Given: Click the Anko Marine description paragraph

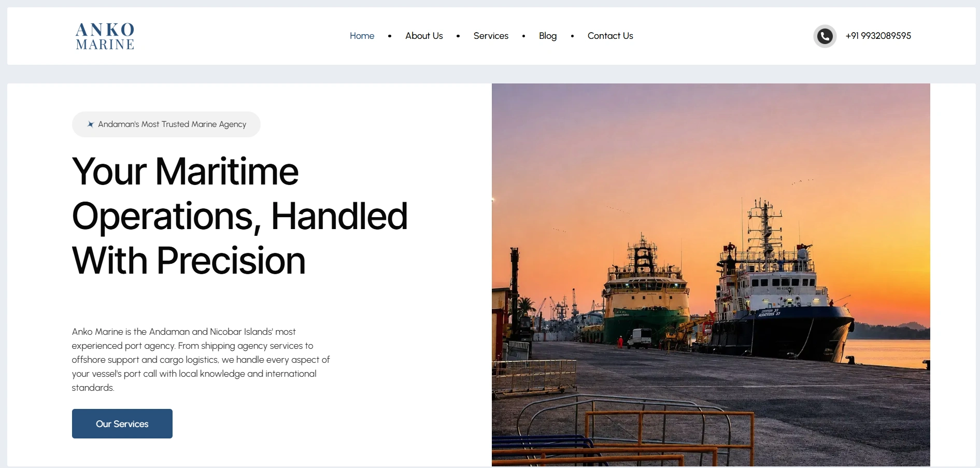Looking at the screenshot, I should point(201,360).
